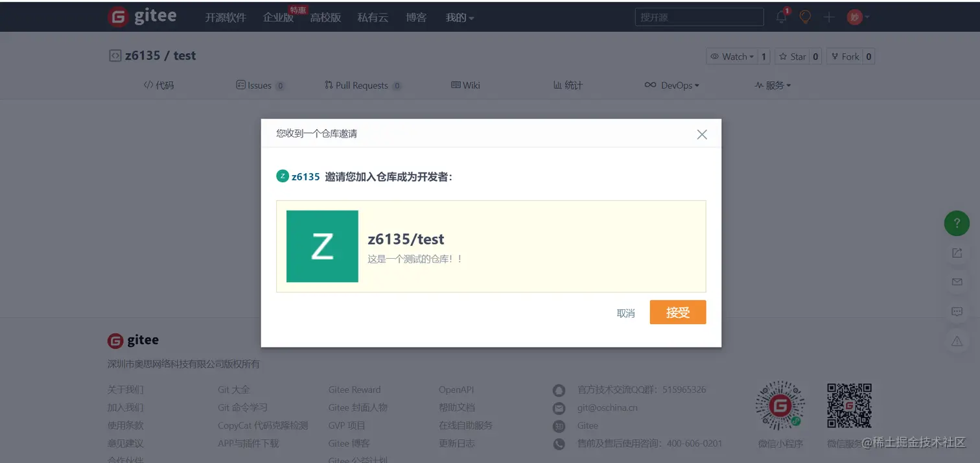
Task: Open the OpenAPI footer link
Action: (x=456, y=390)
